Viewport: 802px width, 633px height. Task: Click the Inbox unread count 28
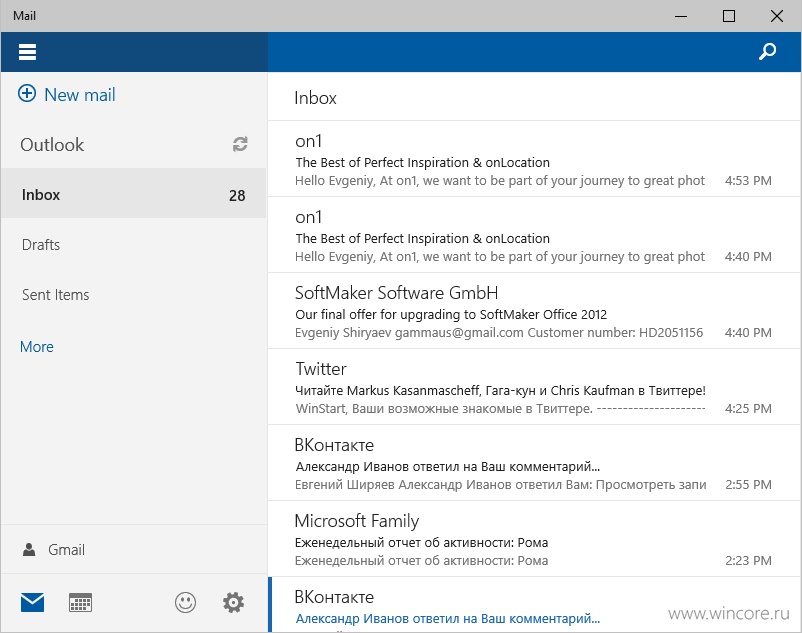coord(237,195)
